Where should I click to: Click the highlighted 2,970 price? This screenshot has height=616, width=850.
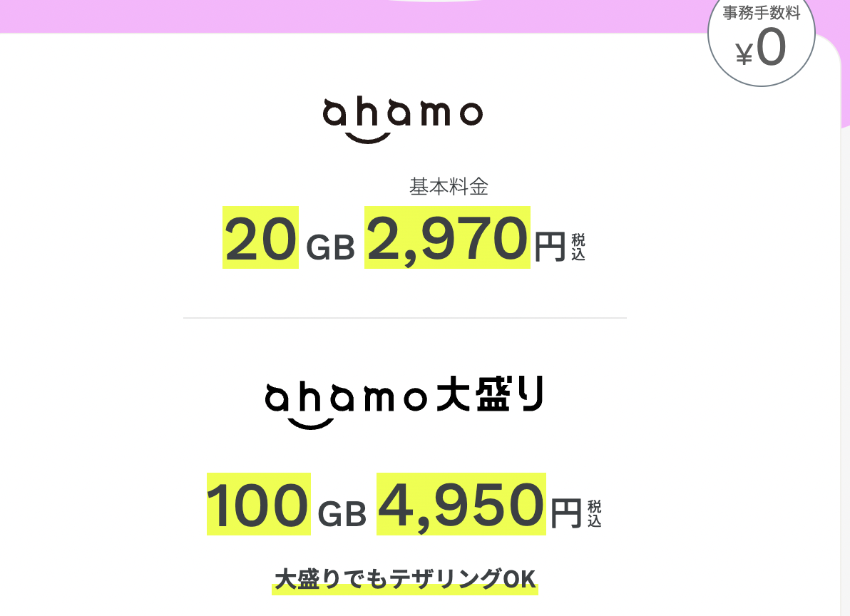pos(447,237)
